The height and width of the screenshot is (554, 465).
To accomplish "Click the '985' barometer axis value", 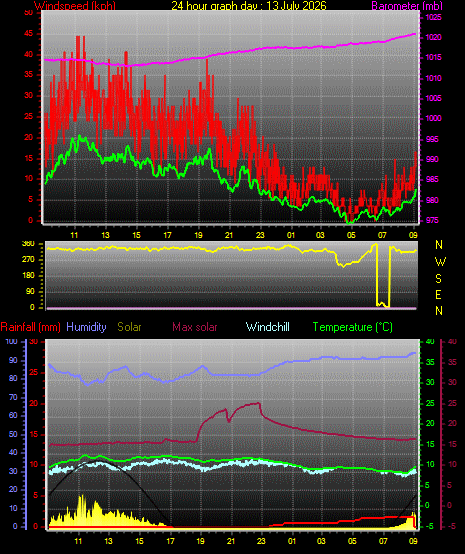I will tap(432, 179).
